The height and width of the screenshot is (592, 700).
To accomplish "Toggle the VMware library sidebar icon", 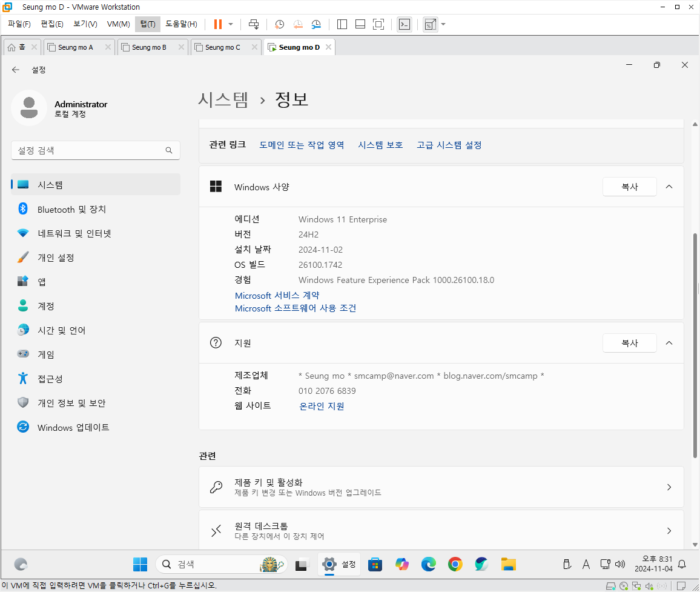I will pyautogui.click(x=342, y=24).
